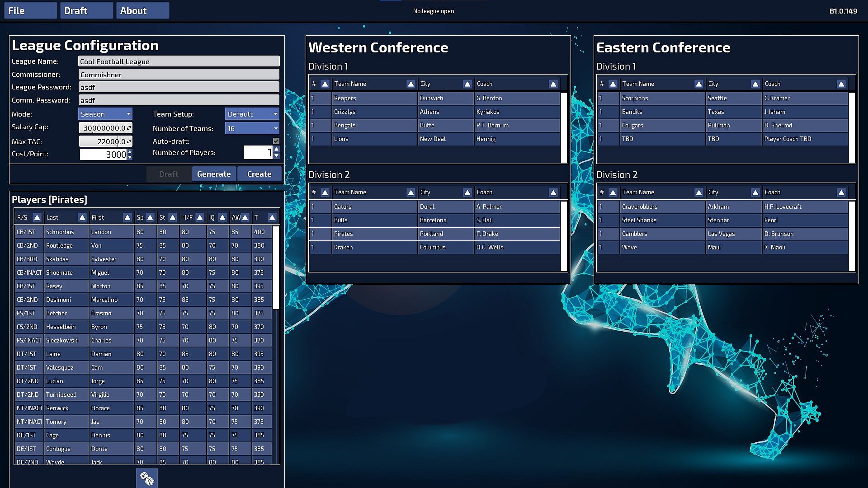Viewport: 868px width, 488px height.
Task: Open the Draft menu
Action: pos(86,11)
